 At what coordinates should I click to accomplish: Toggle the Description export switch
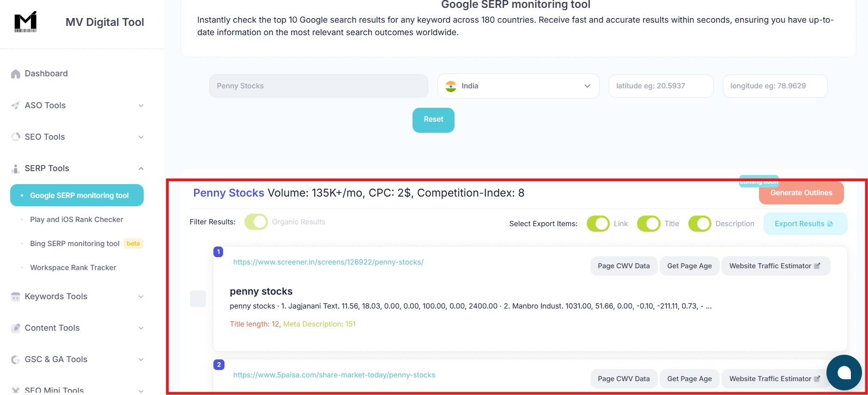pos(700,224)
